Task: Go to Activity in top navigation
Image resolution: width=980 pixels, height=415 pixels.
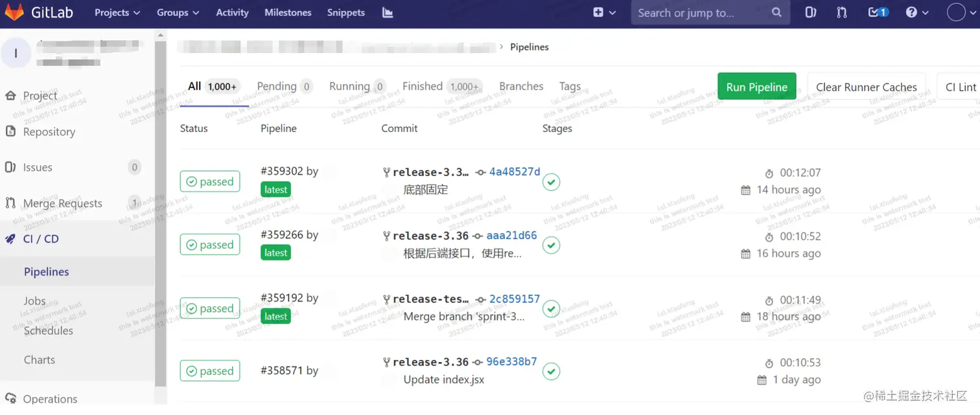Action: click(x=232, y=12)
